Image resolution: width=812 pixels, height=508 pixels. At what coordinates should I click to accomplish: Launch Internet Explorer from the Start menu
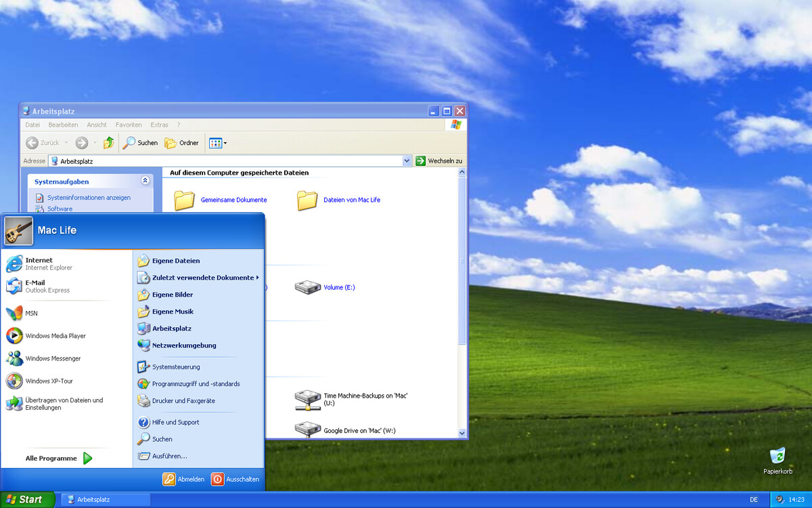41,263
